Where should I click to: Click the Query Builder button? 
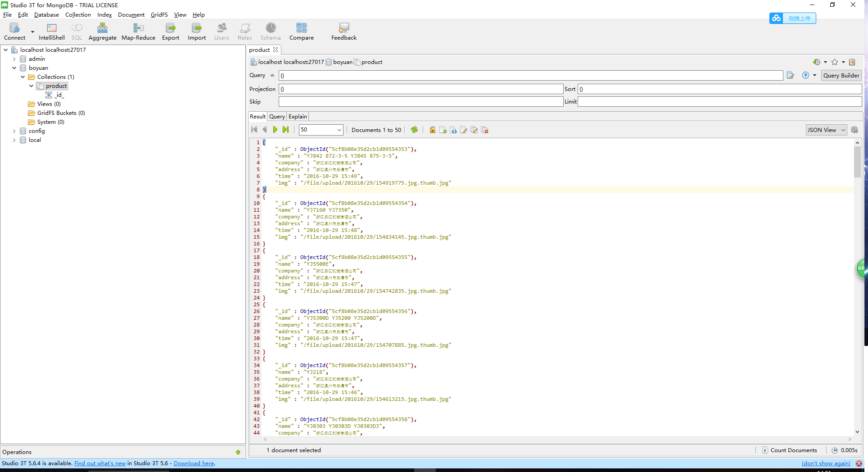[x=841, y=75]
